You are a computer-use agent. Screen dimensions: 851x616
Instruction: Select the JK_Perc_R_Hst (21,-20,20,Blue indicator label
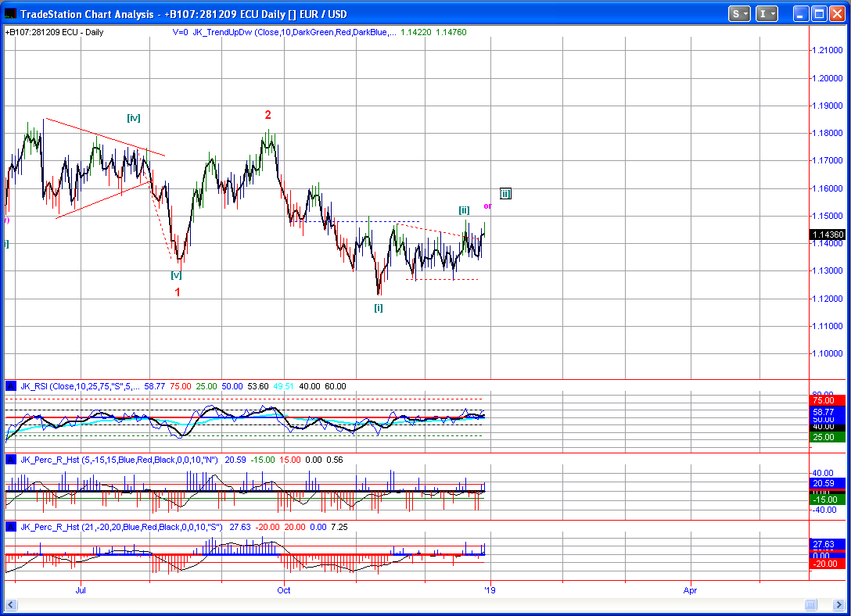(x=121, y=527)
